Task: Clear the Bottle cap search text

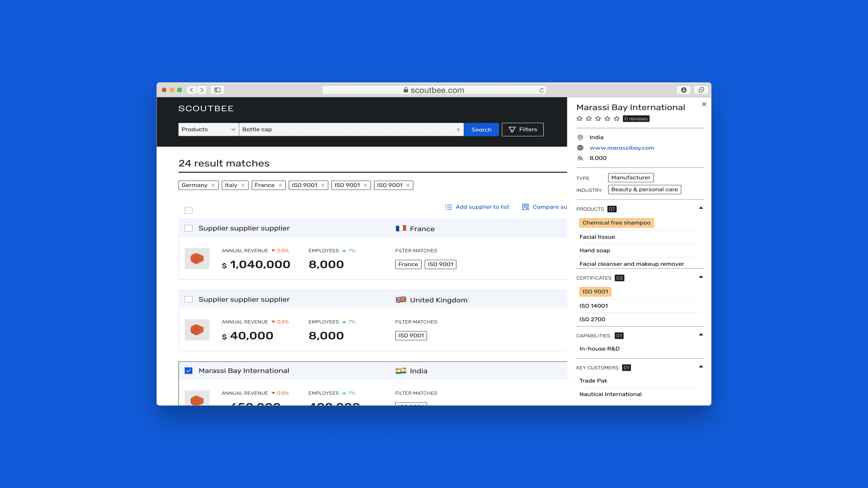Action: point(458,130)
